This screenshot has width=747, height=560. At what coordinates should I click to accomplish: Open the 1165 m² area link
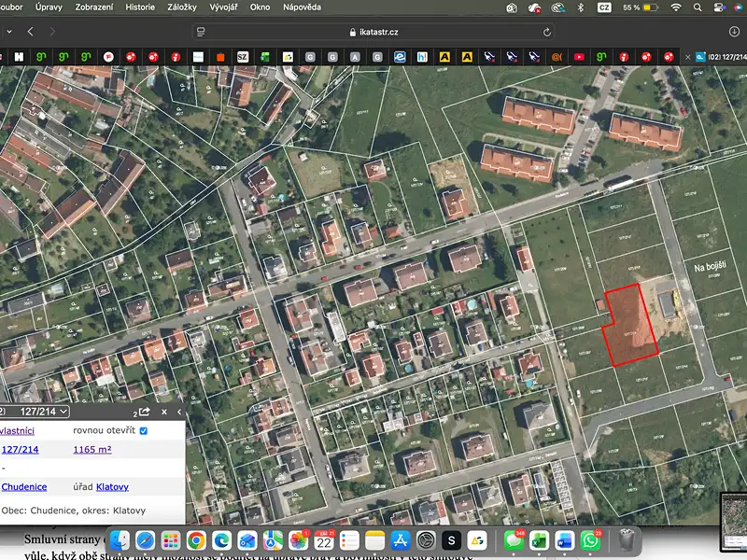(92, 450)
